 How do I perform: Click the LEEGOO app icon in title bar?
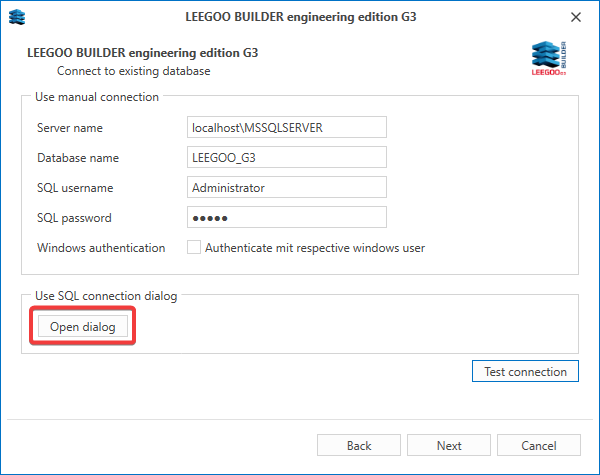pyautogui.click(x=17, y=17)
